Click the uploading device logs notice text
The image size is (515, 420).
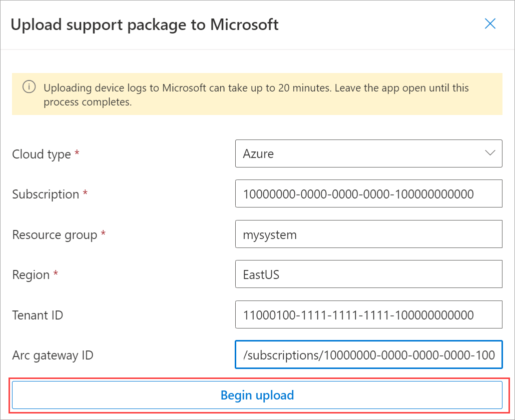tap(256, 94)
